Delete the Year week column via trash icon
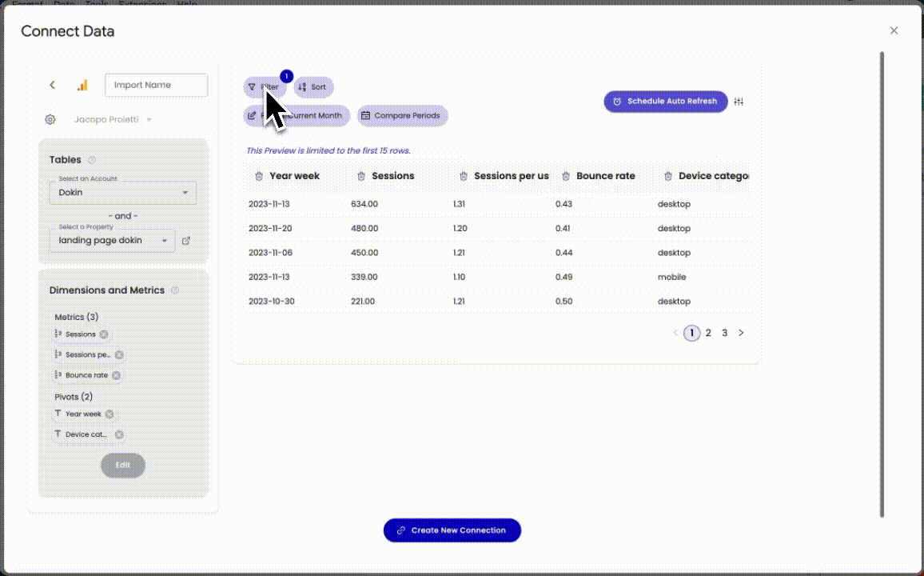Screen dimensions: 924x576 coord(259,176)
